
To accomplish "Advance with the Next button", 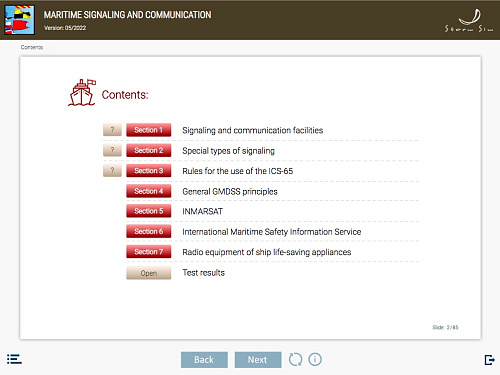I will (x=258, y=360).
